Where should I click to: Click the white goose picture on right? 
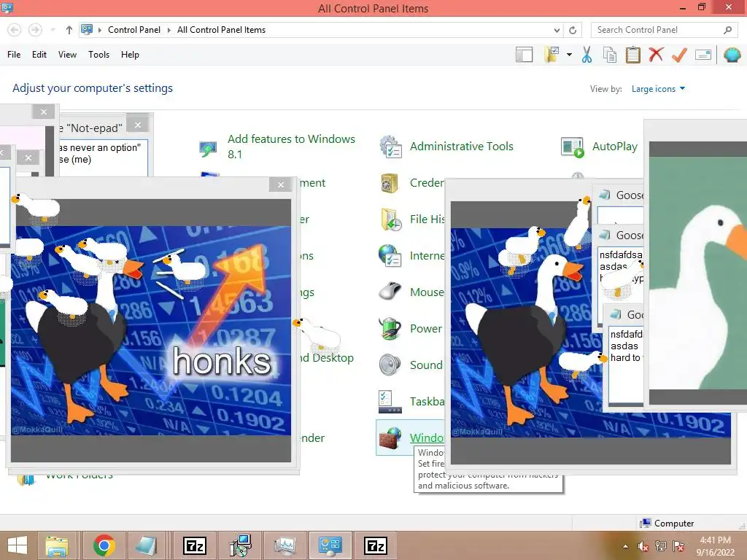[698, 273]
